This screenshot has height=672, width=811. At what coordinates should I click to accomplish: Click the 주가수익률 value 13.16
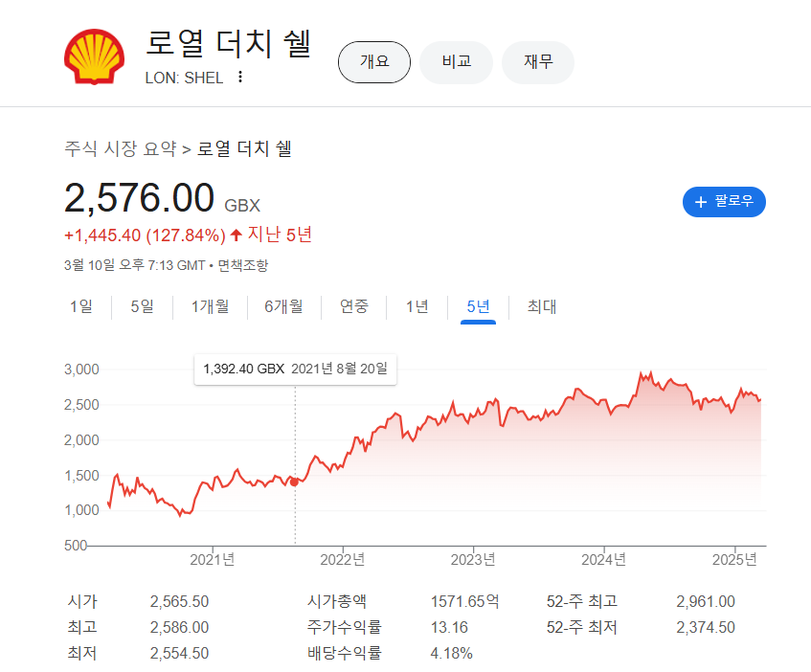click(449, 628)
